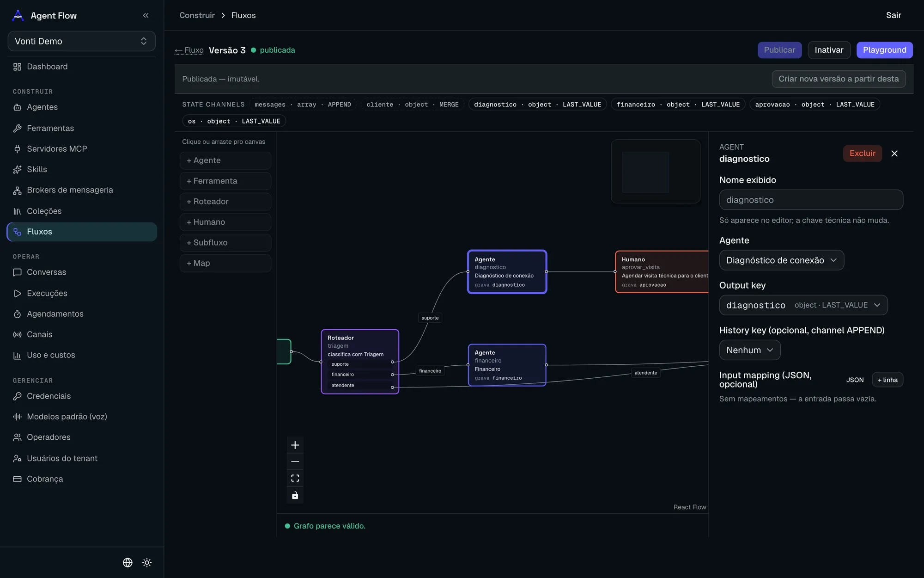Open Cobrança in the sidebar
Image resolution: width=924 pixels, height=578 pixels.
[x=82, y=479]
